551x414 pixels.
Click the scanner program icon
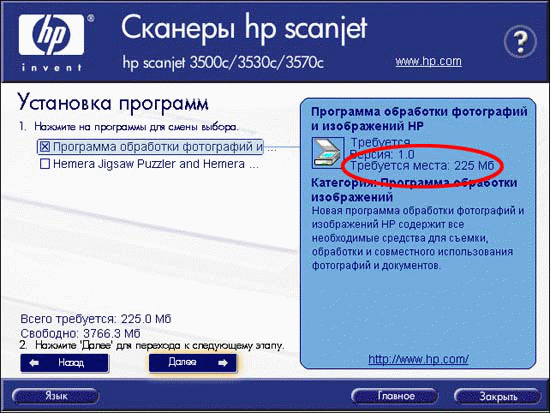coord(328,153)
